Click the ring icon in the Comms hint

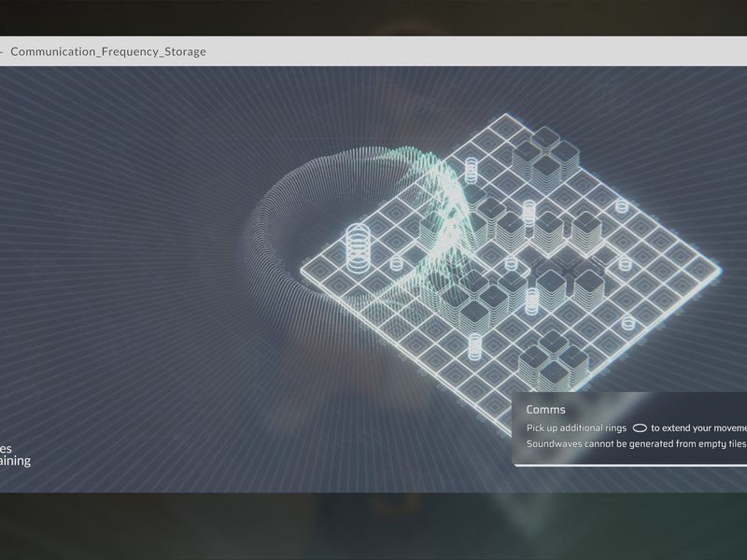click(x=640, y=428)
